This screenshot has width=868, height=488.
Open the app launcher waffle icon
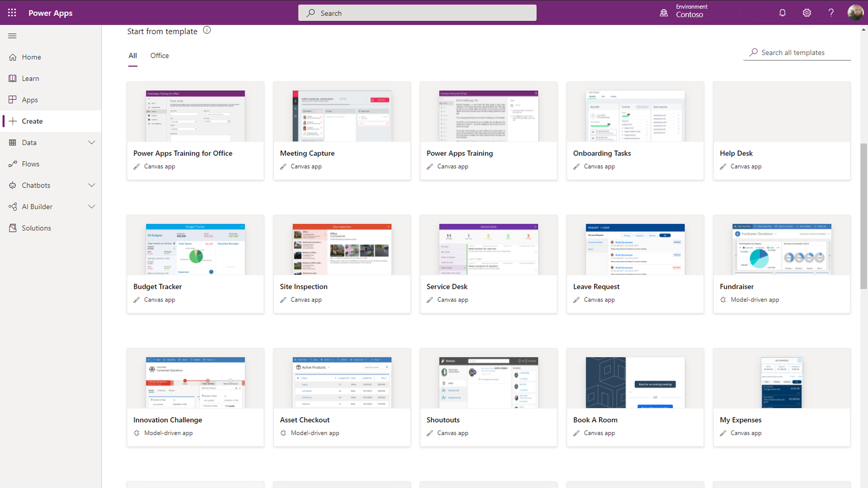pos(12,13)
